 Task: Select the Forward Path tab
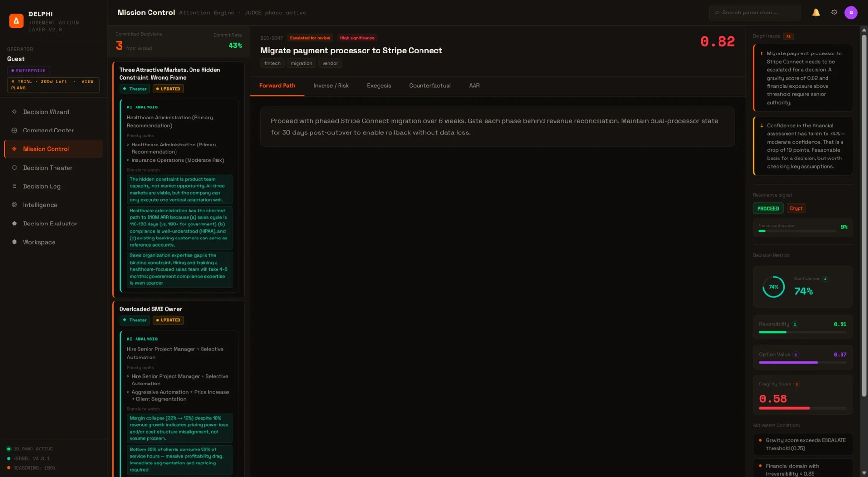click(277, 86)
